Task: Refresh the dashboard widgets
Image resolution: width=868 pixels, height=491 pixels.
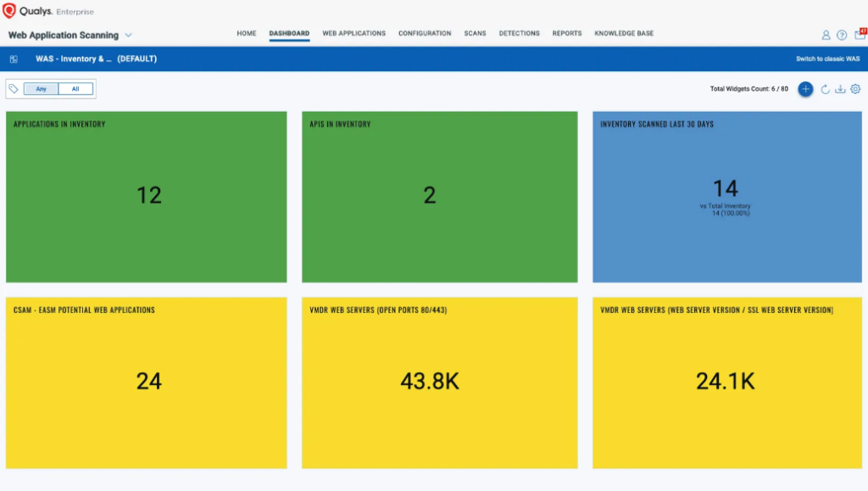Action: click(825, 88)
